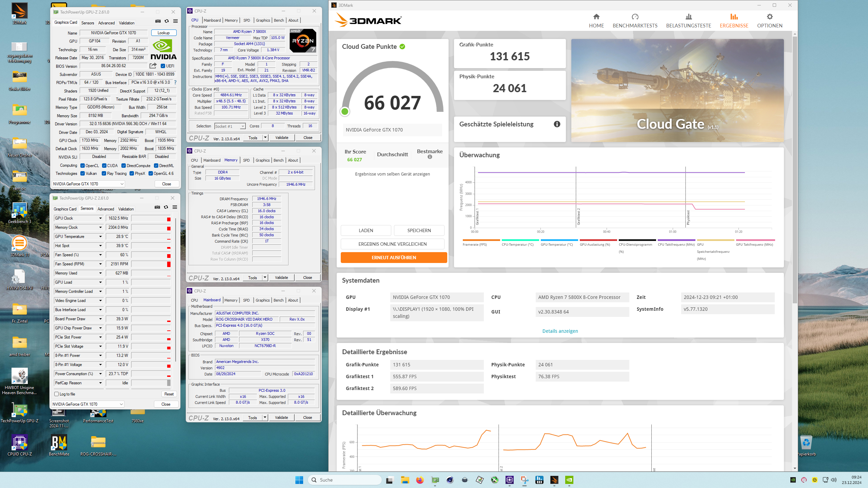The width and height of the screenshot is (868, 488).
Task: Open Firefox from the taskbar
Action: pyautogui.click(x=420, y=480)
